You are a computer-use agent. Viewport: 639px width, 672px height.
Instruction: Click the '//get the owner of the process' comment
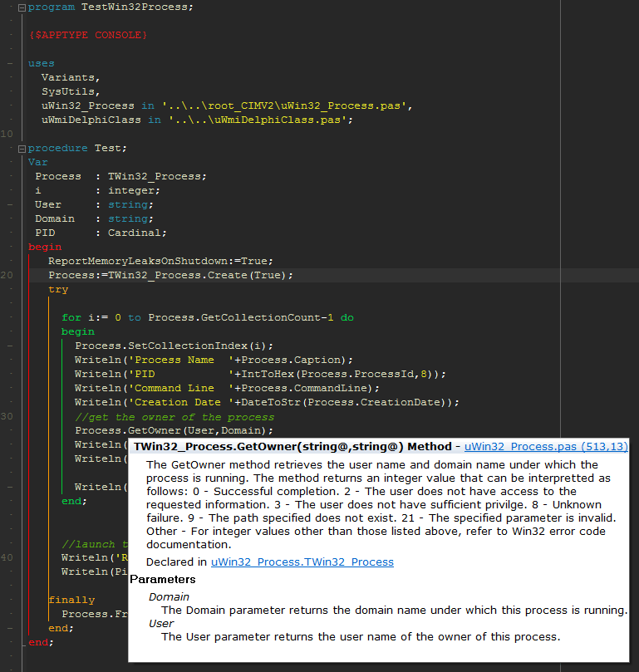coord(174,417)
